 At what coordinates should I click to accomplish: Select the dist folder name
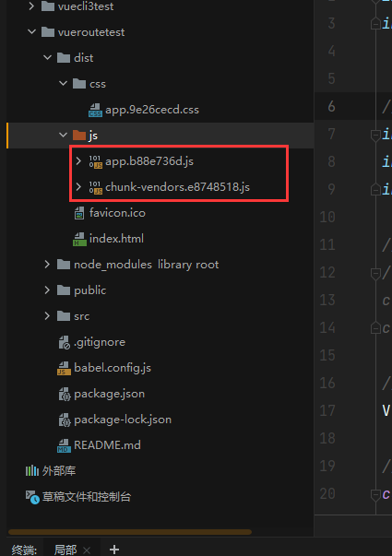83,57
